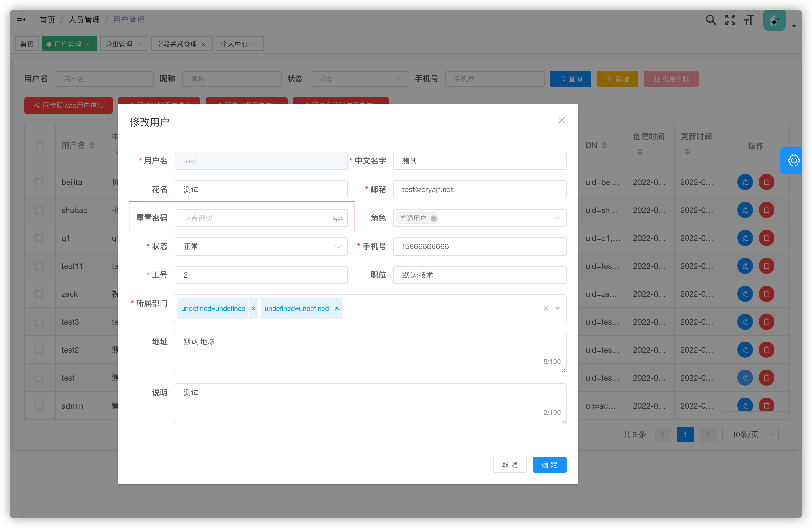This screenshot has width=812, height=528.
Task: Check the zack row checkbox
Action: (x=39, y=294)
